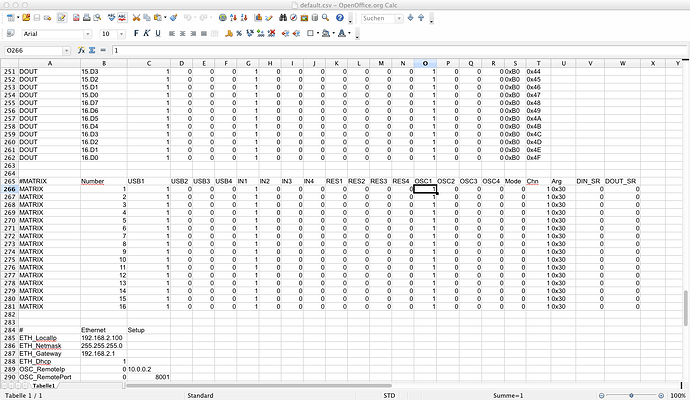Open the Function Wizard fx icon
Image resolution: width=690 pixels, height=400 pixels.
(x=81, y=51)
